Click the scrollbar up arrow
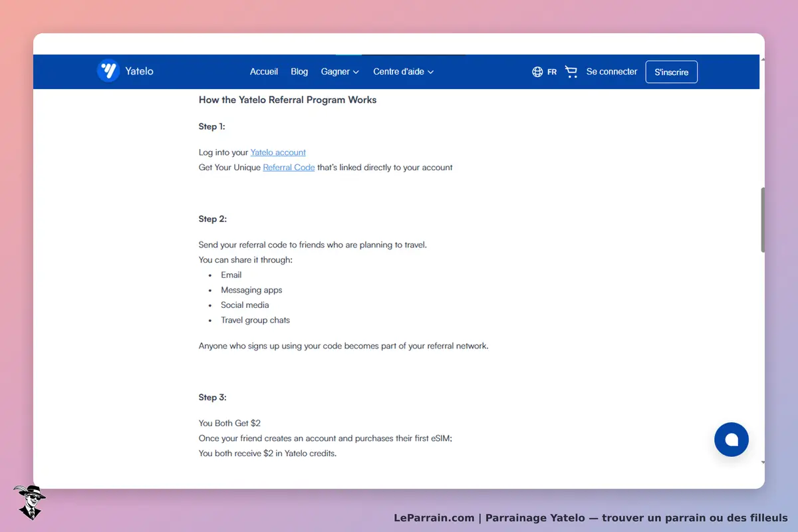The image size is (798, 532). pyautogui.click(x=763, y=59)
